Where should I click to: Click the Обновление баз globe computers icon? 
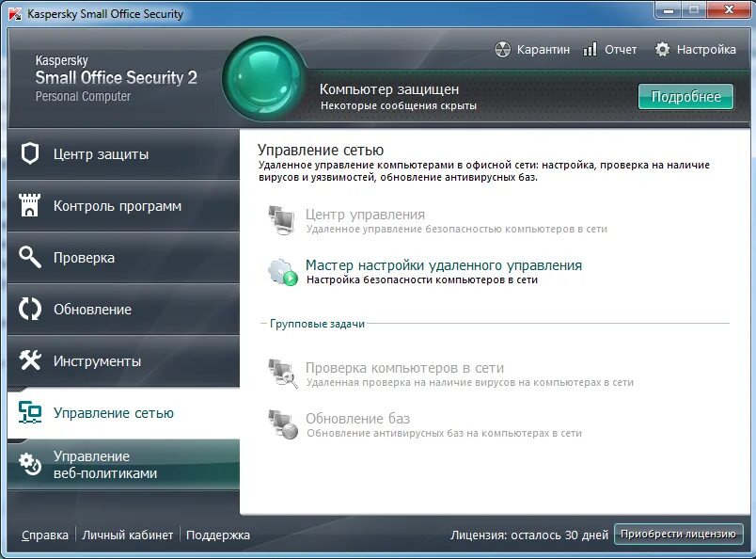pyautogui.click(x=283, y=424)
